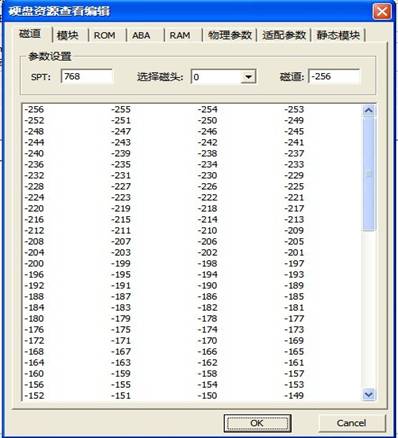Select track -198 in the list
This screenshot has width=398, height=438.
click(207, 263)
